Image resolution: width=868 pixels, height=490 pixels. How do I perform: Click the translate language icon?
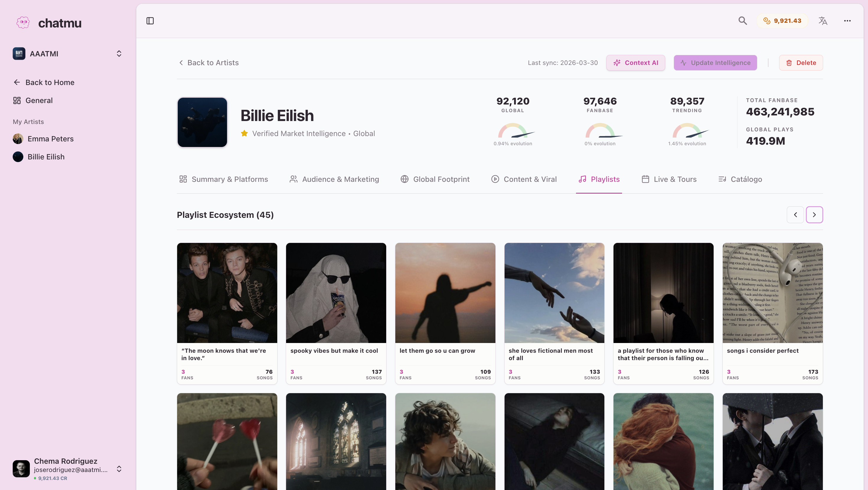point(823,21)
